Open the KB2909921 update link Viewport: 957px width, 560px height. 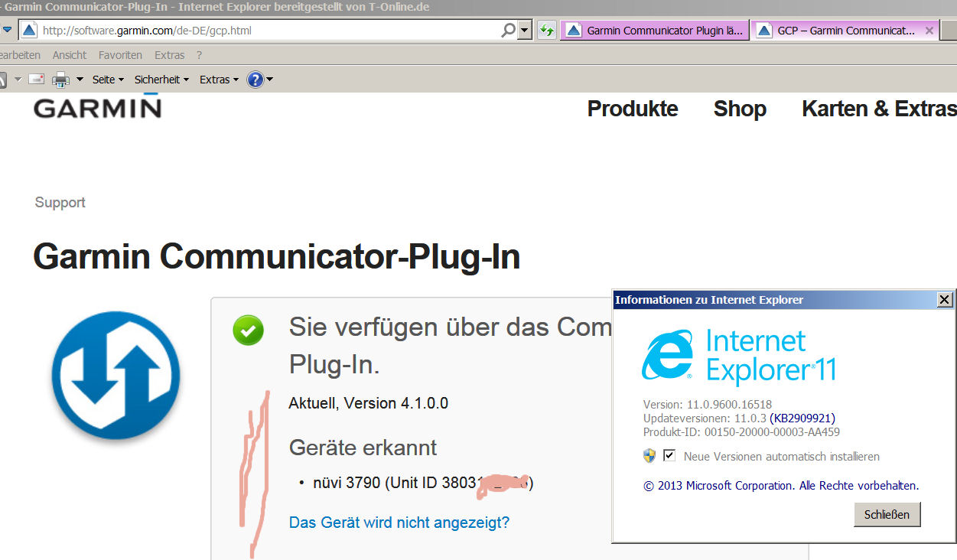tap(802, 418)
